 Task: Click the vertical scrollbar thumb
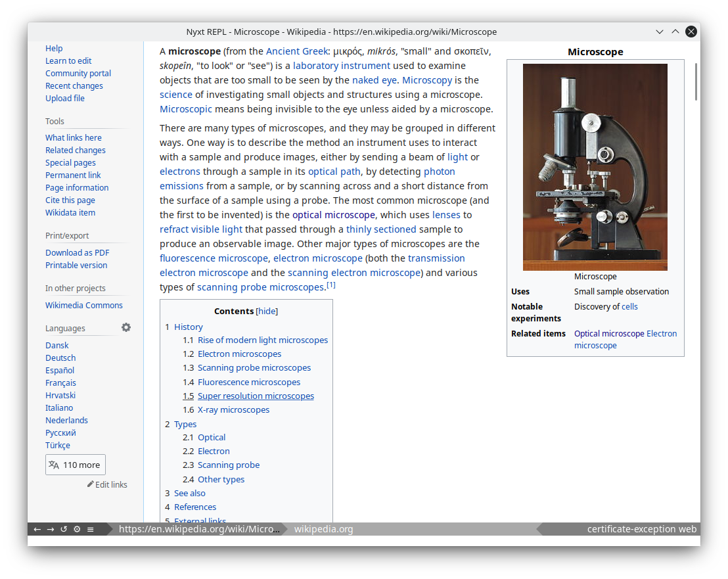pos(696,81)
